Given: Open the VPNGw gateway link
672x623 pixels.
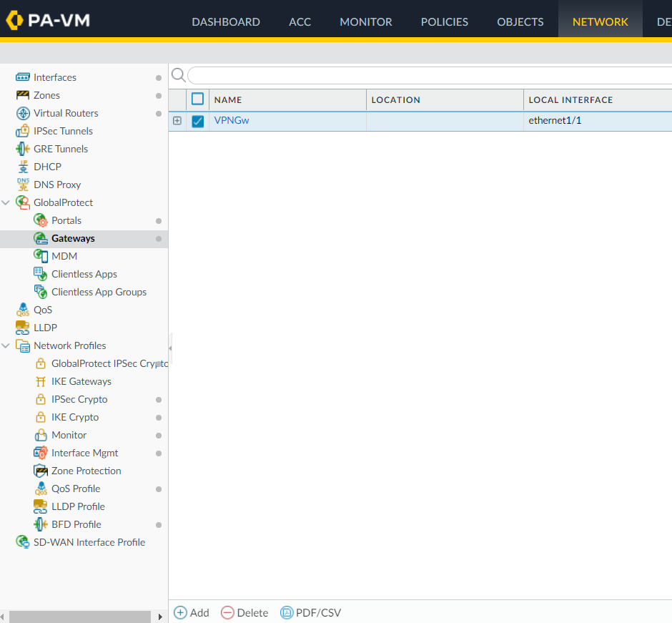Looking at the screenshot, I should tap(232, 120).
